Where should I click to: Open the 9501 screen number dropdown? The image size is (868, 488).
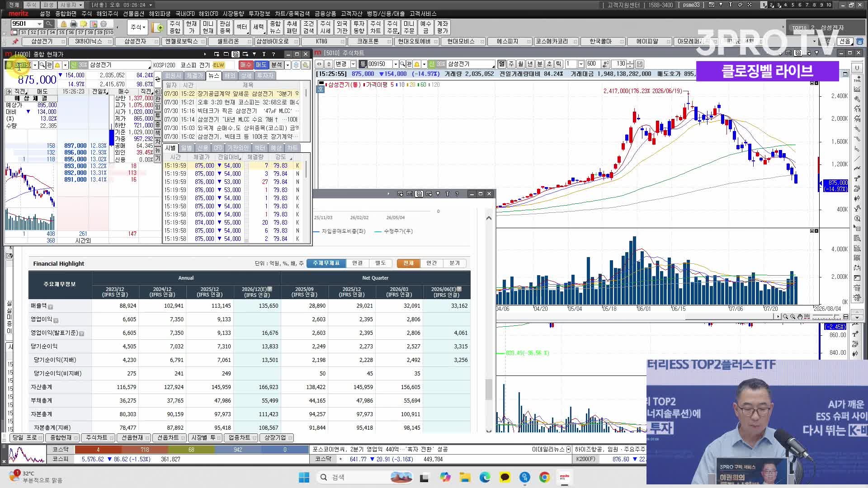tap(39, 23)
